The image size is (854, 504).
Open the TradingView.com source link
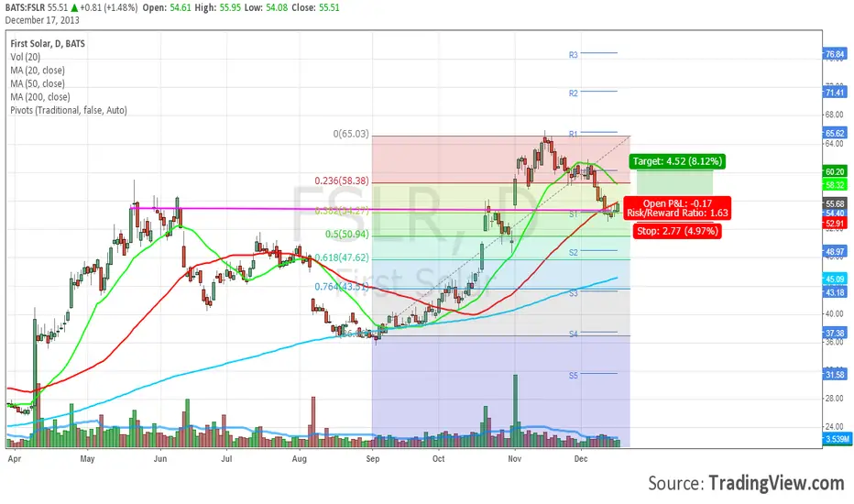point(776,483)
